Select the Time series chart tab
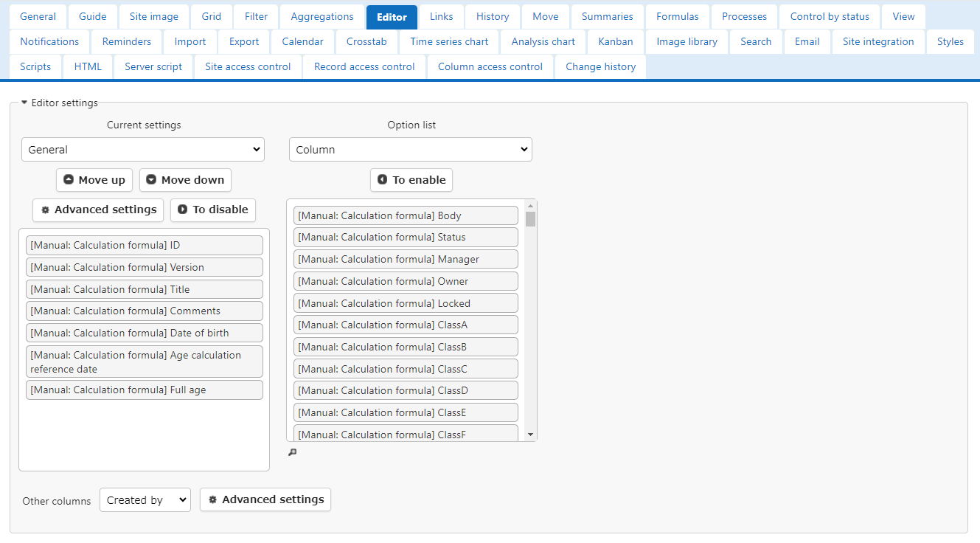Image resolution: width=980 pixels, height=543 pixels. click(x=450, y=41)
